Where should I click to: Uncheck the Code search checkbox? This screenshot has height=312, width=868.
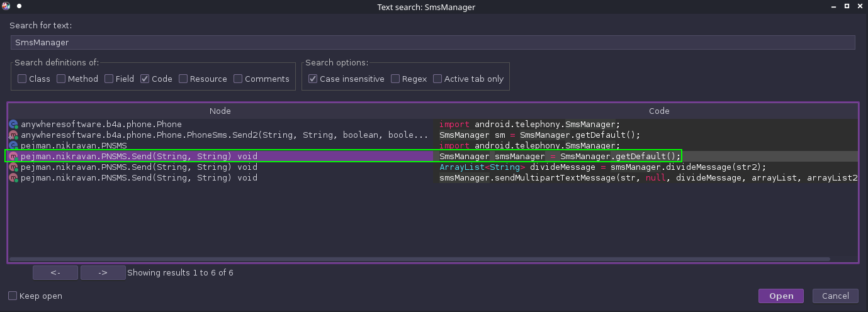coord(145,79)
